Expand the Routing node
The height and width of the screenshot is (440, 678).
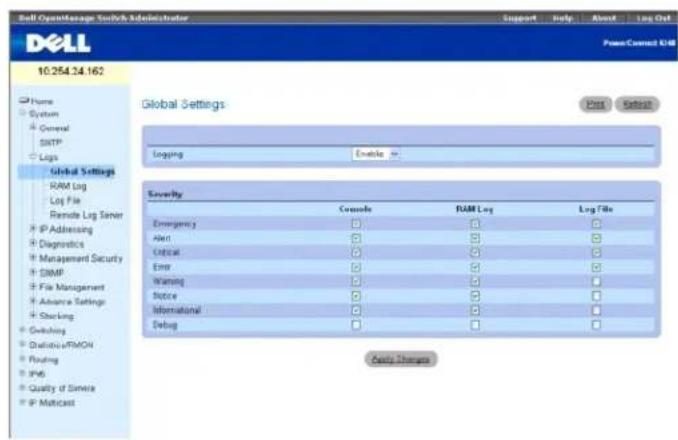tap(22, 359)
